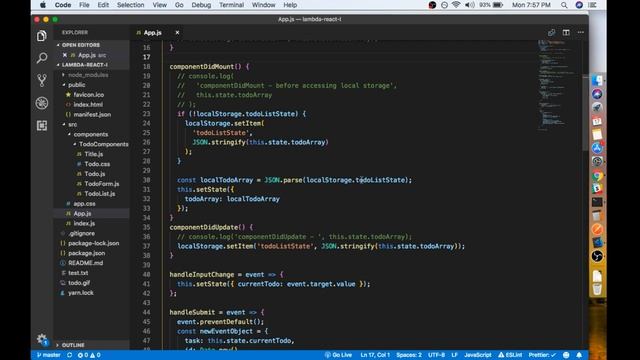
Task: Click the code minimap overview
Action: (x=558, y=86)
